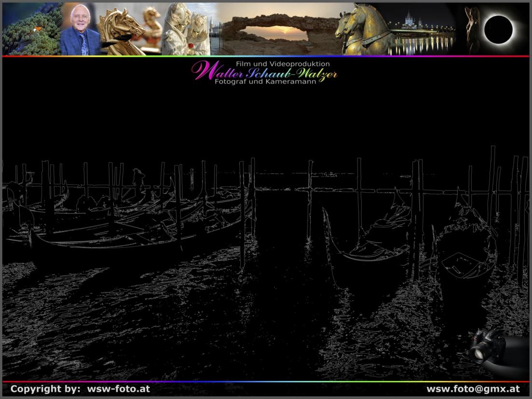Screen dimensions: 532x399
Task: Click the 'Fotograf und Kameramann' text
Action: pos(265,81)
